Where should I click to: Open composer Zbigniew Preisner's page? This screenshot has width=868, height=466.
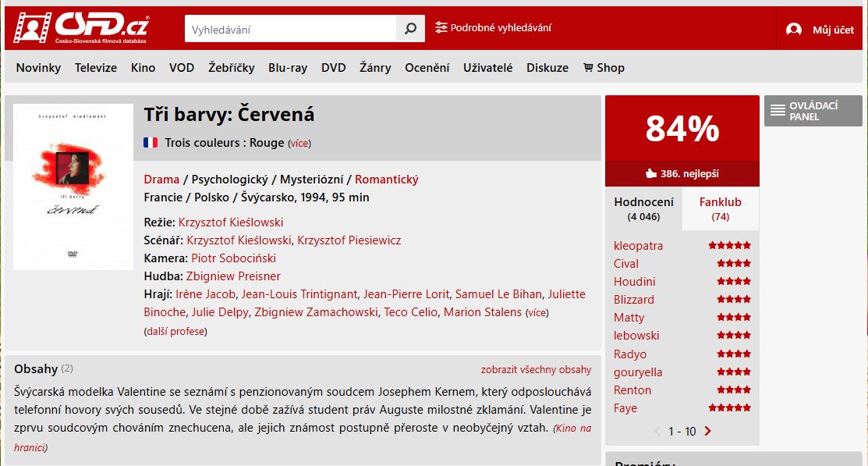[x=233, y=276]
